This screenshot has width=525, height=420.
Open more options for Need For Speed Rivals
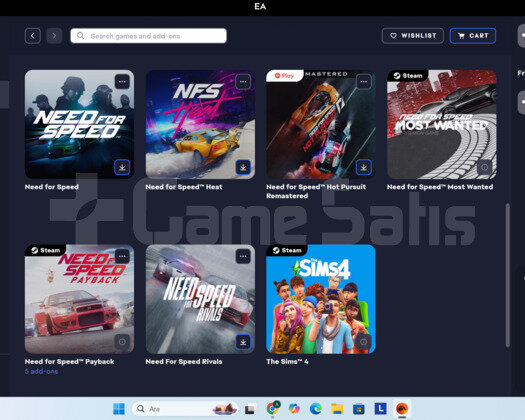coord(243,257)
